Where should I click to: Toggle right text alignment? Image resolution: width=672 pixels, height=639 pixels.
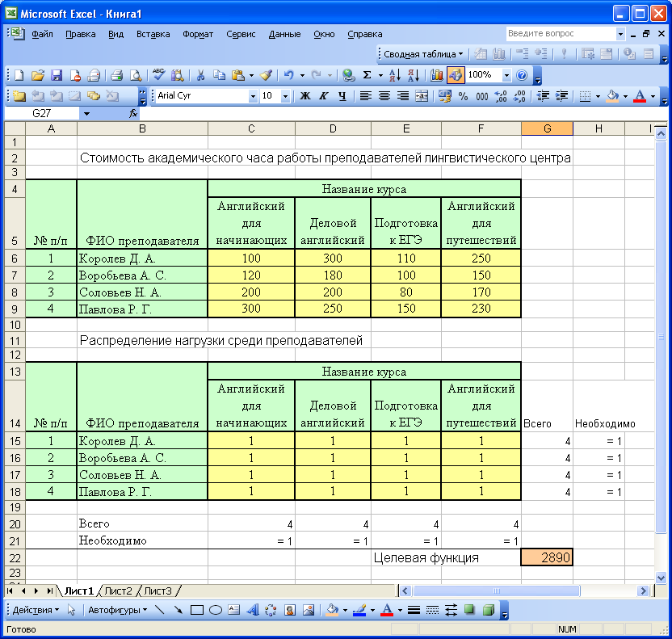[x=403, y=96]
